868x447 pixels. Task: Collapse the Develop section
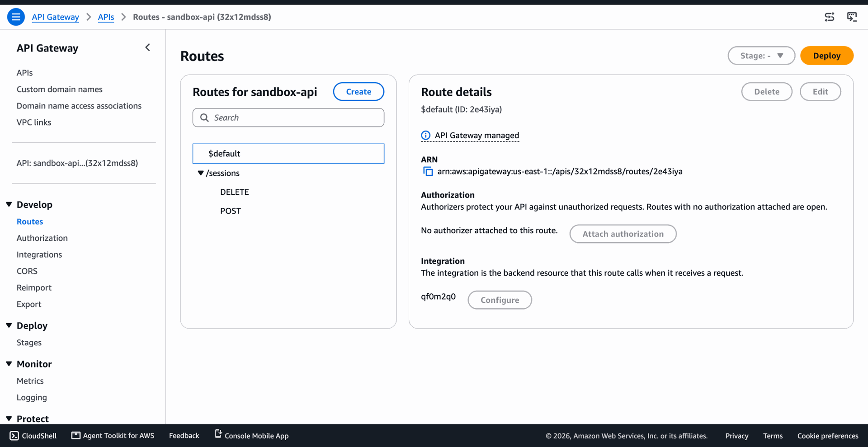[9, 204]
